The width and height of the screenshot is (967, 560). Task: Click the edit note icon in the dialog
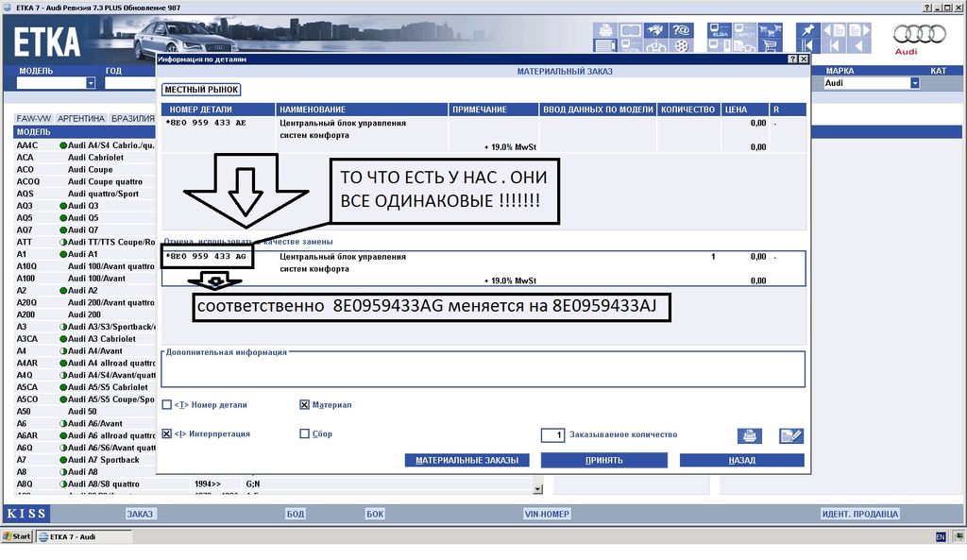[x=791, y=436]
